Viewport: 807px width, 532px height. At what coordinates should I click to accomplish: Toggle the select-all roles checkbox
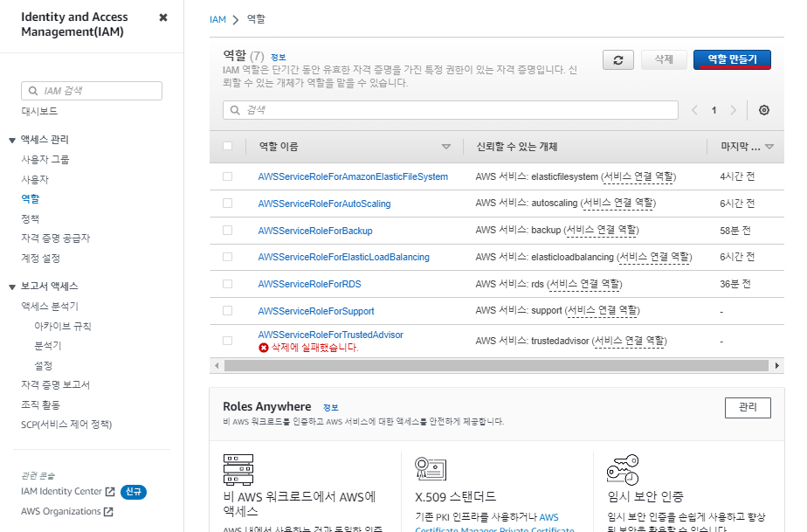(x=227, y=146)
